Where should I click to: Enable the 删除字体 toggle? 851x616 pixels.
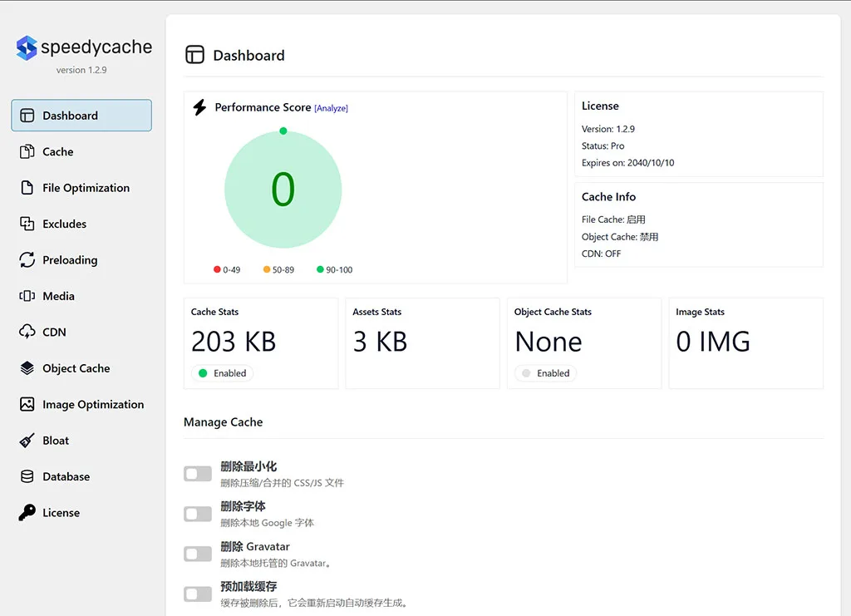198,514
